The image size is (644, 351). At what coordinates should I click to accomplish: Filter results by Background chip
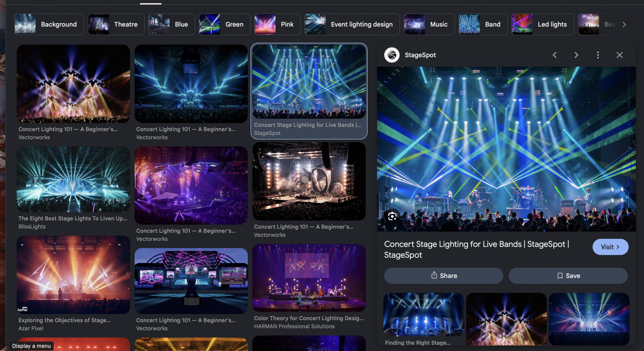pyautogui.click(x=49, y=24)
